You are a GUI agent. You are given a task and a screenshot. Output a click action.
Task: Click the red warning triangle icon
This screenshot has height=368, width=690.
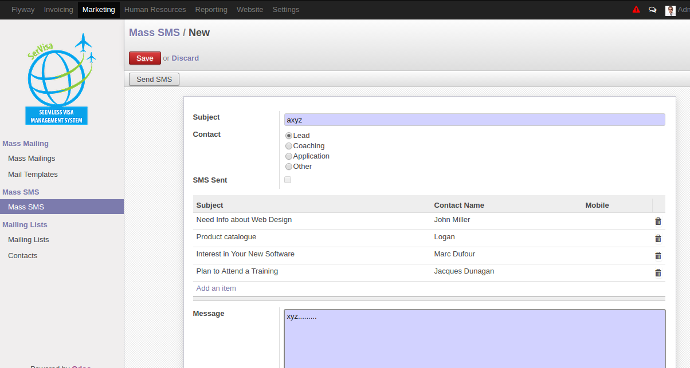point(636,9)
